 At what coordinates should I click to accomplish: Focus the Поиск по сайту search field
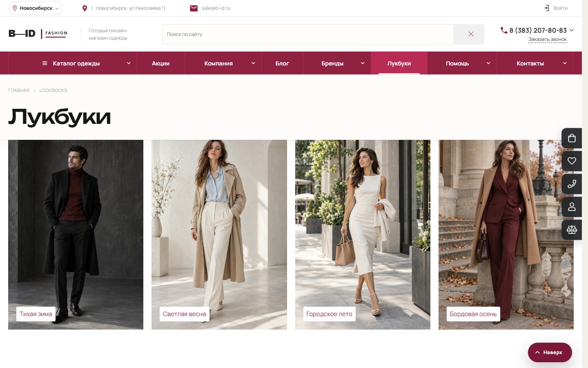pos(308,34)
